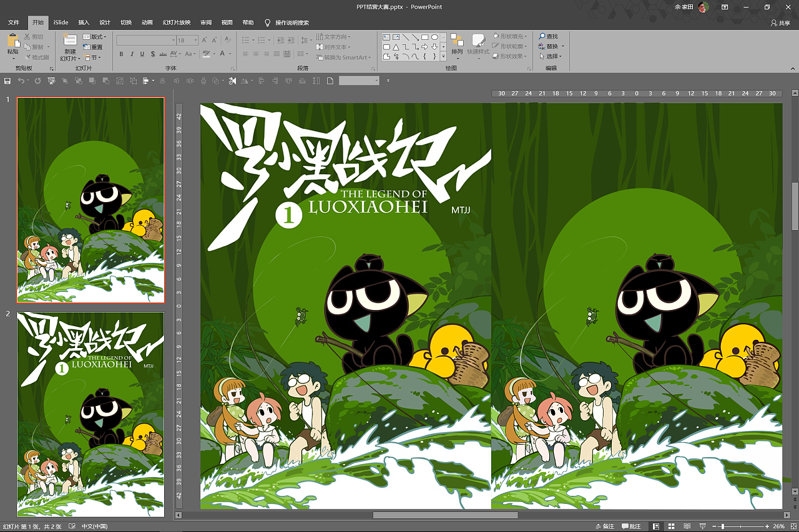
Task: Click the Redo icon in quick access toolbar
Action: [x=37, y=80]
